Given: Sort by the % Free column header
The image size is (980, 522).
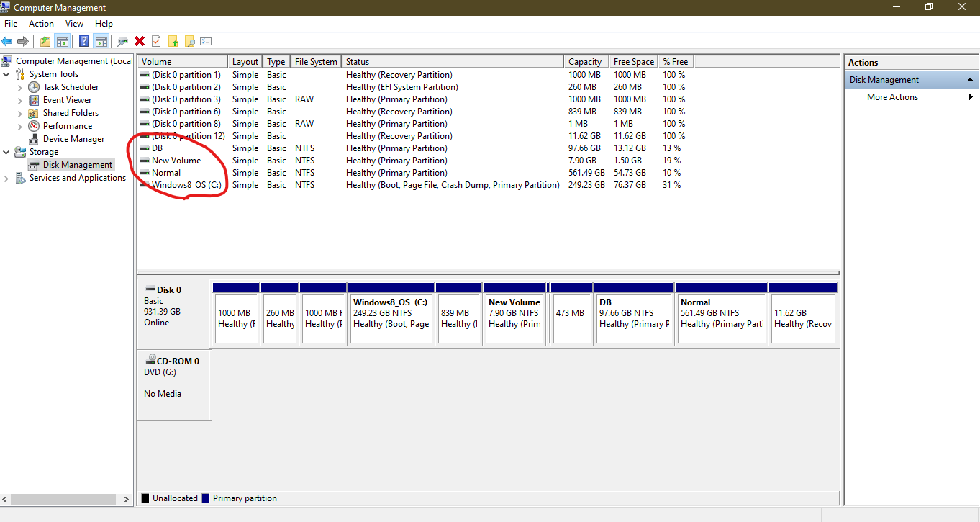Looking at the screenshot, I should coord(676,62).
